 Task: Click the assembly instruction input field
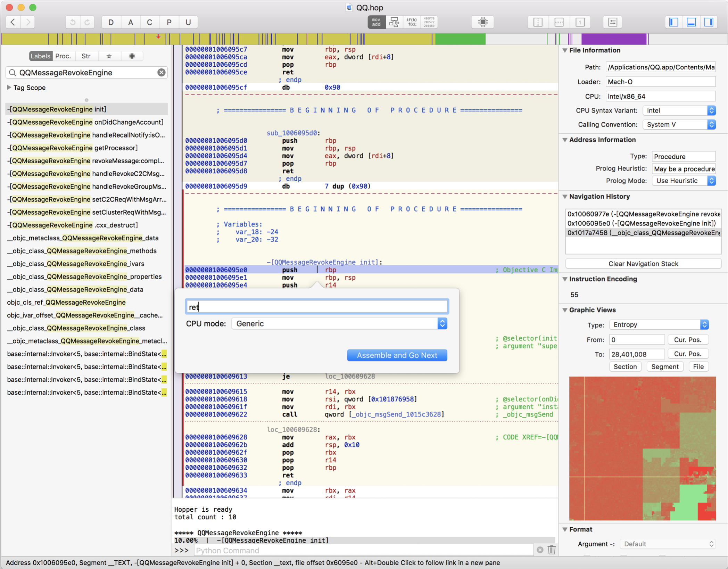click(317, 307)
